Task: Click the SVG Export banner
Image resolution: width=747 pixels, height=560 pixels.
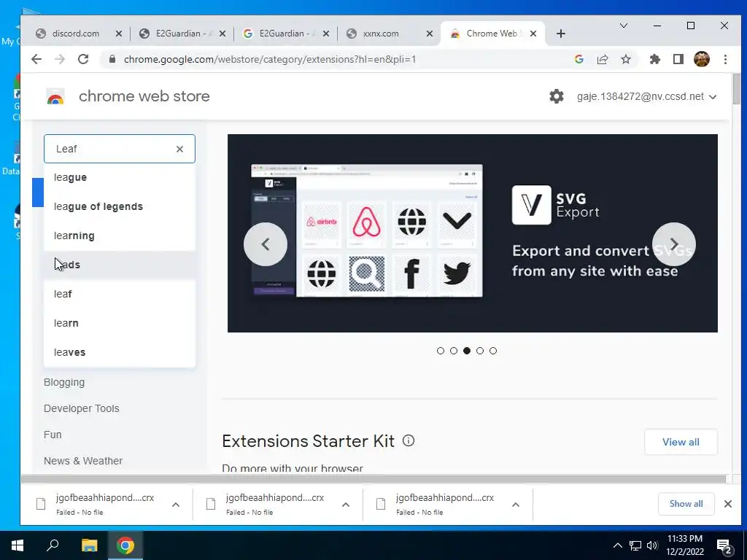Action: (x=473, y=233)
